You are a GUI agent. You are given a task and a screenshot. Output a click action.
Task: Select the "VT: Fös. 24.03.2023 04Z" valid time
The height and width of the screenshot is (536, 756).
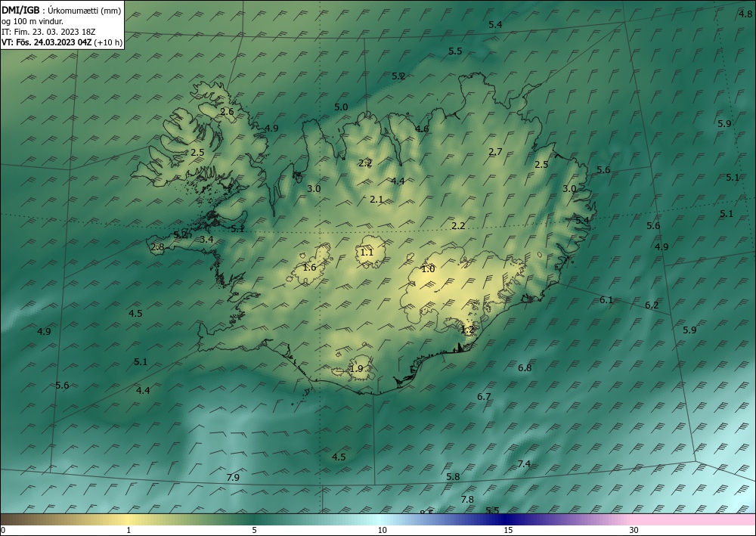click(46, 42)
